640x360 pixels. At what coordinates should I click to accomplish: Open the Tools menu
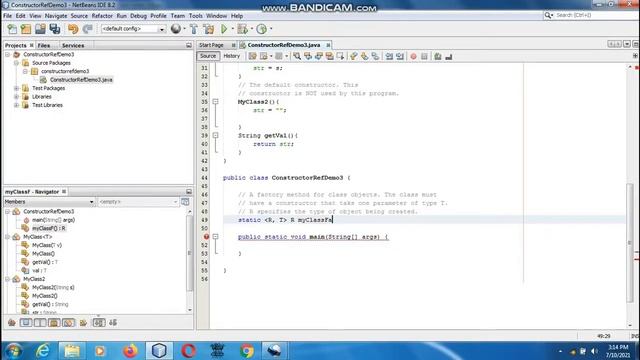coord(196,16)
